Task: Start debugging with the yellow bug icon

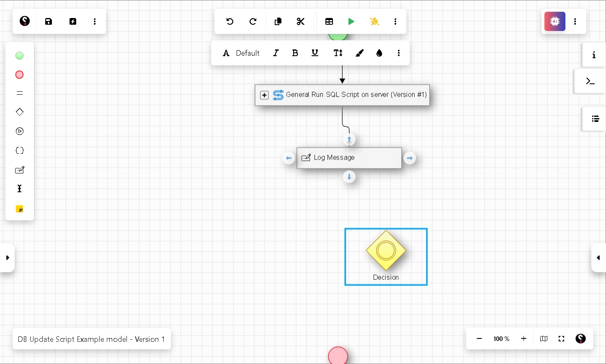Action: 374,21
